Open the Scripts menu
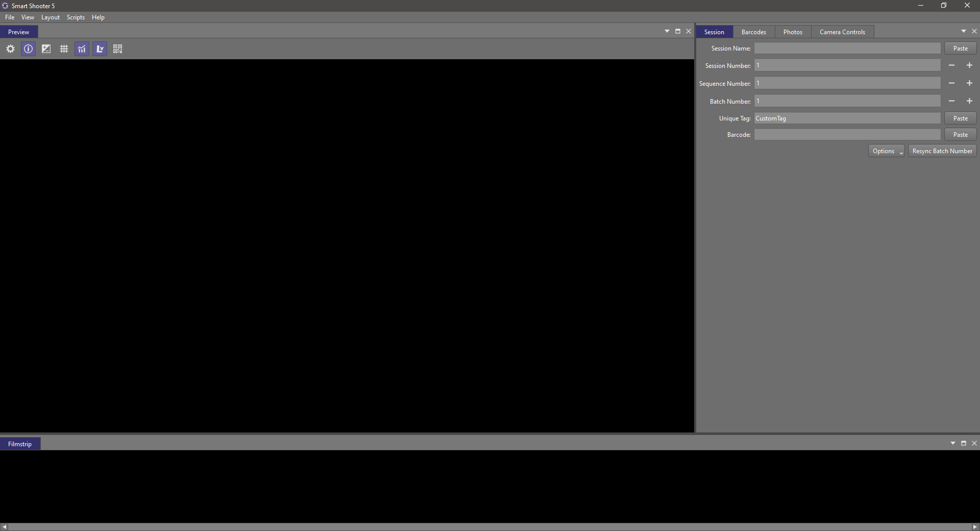The width and height of the screenshot is (980, 531). point(76,17)
